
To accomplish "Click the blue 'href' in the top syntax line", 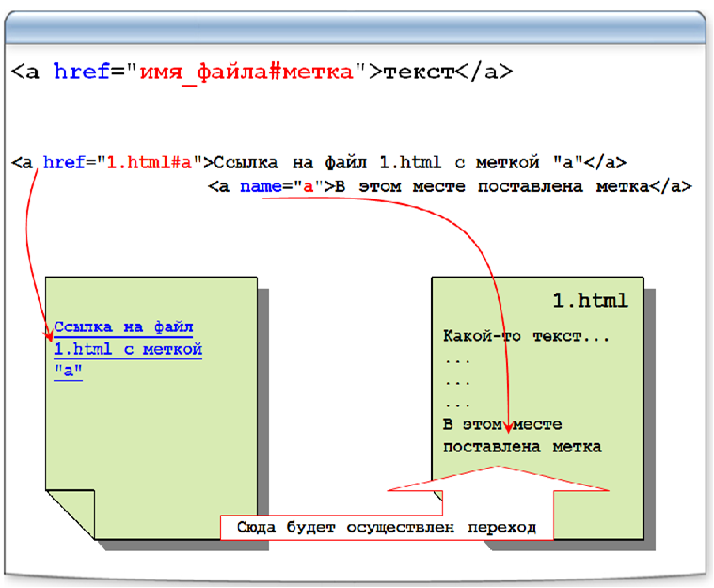I will pyautogui.click(x=82, y=72).
